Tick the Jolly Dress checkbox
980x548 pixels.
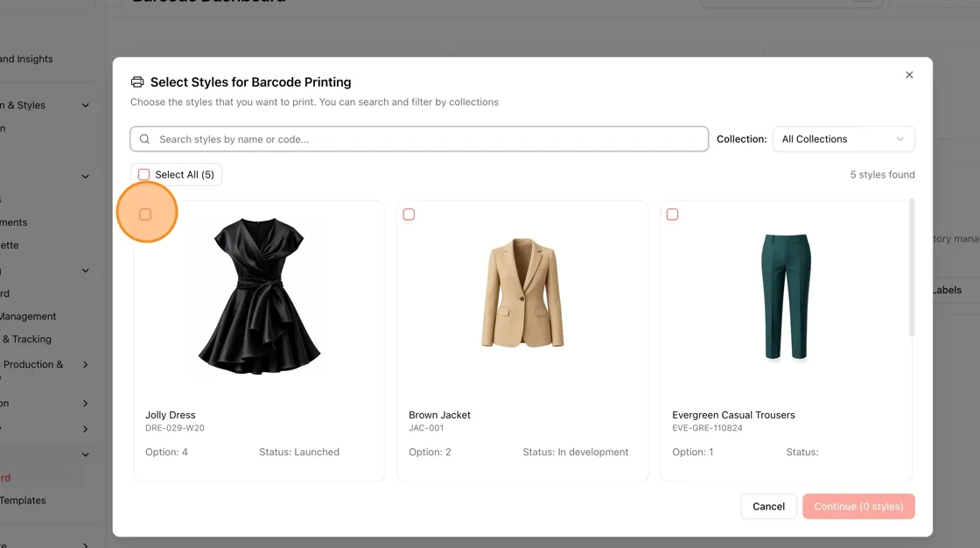tap(145, 214)
